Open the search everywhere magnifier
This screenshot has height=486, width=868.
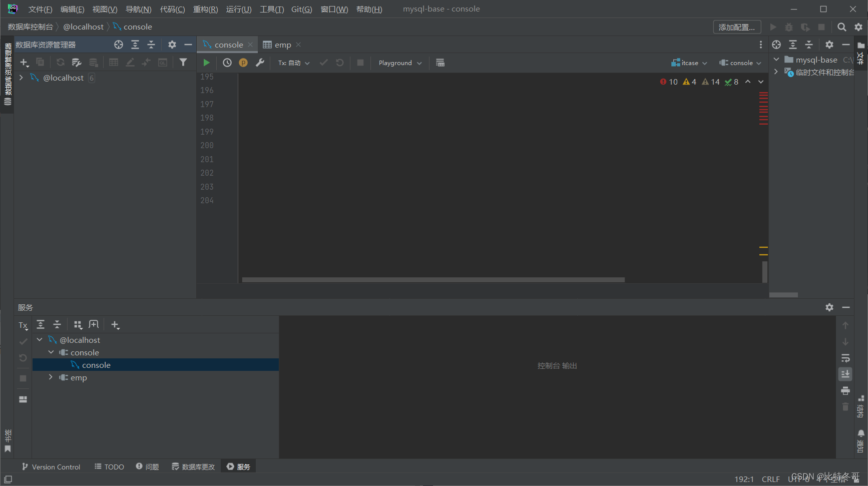tap(842, 27)
